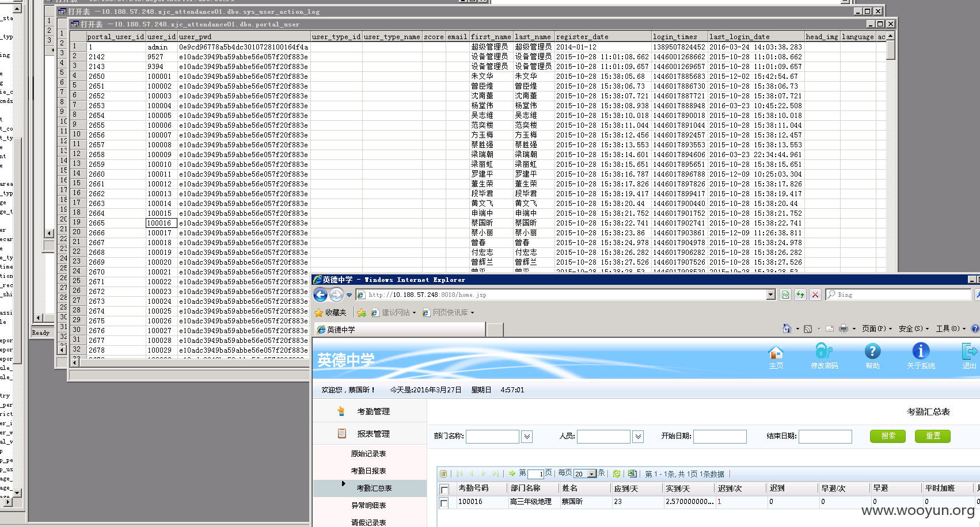Expand the 人员 dropdown arrow
Viewport: 980px width, 527px height.
[638, 437]
